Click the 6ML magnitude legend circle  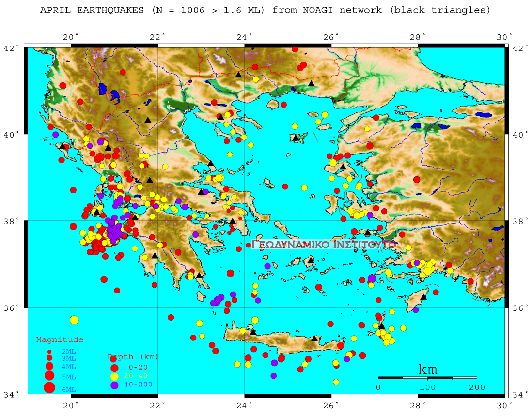49,387
